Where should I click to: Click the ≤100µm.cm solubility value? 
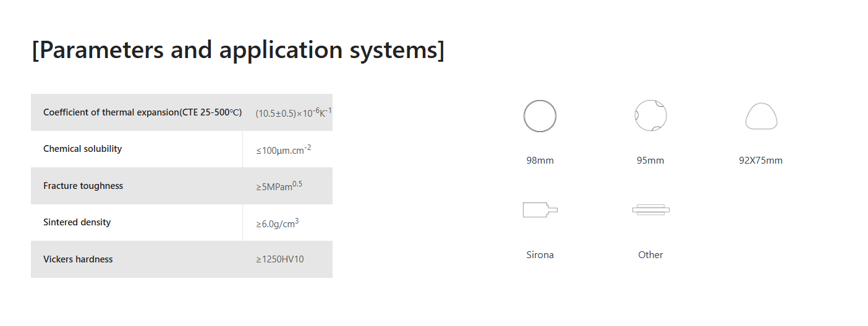pos(283,149)
